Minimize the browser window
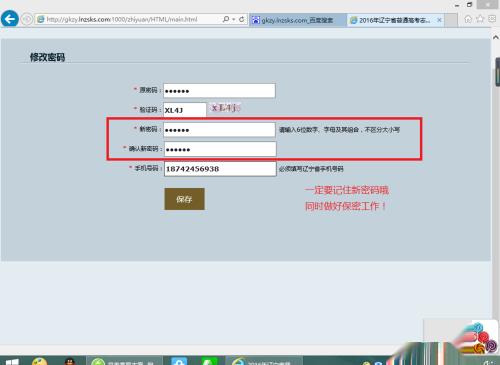The width and height of the screenshot is (500, 365). 457,5
